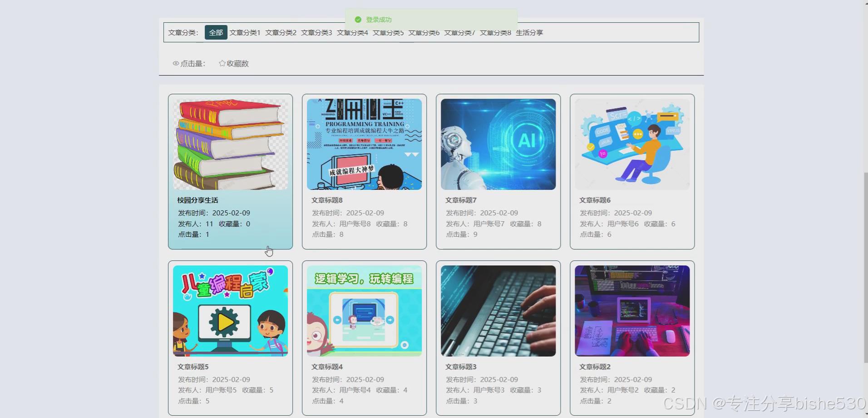Sort articles by 点击量
Viewport: 868px width, 418px height.
(x=189, y=64)
